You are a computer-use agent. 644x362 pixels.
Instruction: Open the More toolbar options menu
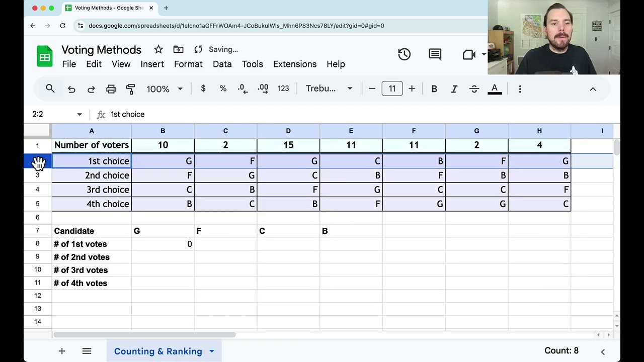(x=520, y=89)
